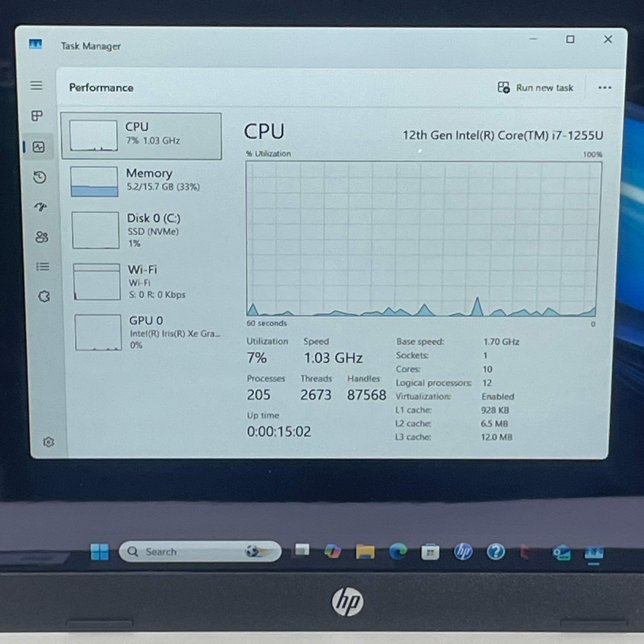
Task: Launch Copilot from the taskbar
Action: click(x=333, y=551)
